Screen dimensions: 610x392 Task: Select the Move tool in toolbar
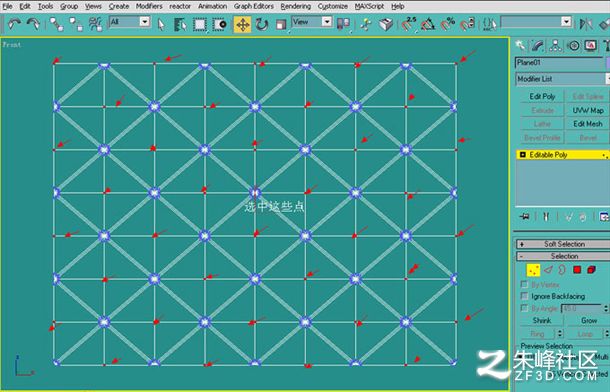pyautogui.click(x=242, y=24)
